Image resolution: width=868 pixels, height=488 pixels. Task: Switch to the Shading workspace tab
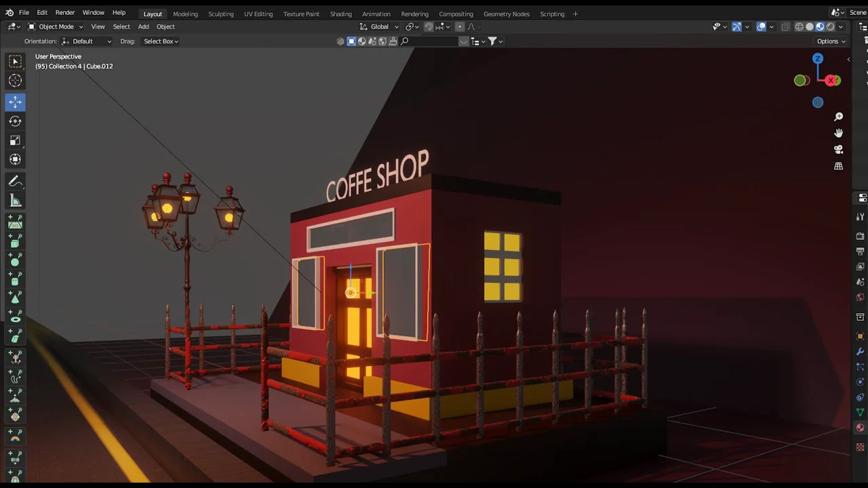click(340, 14)
